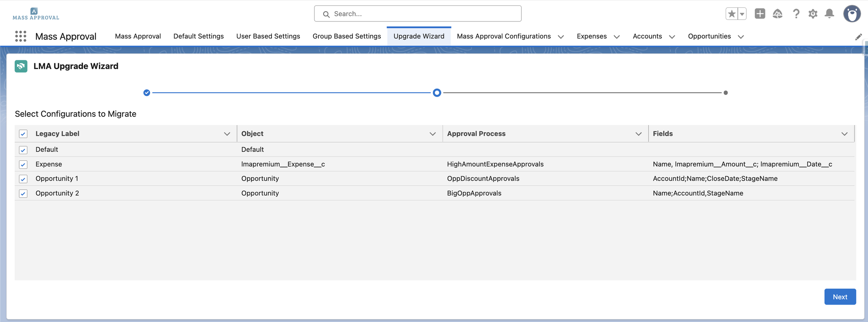868x322 pixels.
Task: Open the Setup gear icon
Action: click(x=813, y=14)
